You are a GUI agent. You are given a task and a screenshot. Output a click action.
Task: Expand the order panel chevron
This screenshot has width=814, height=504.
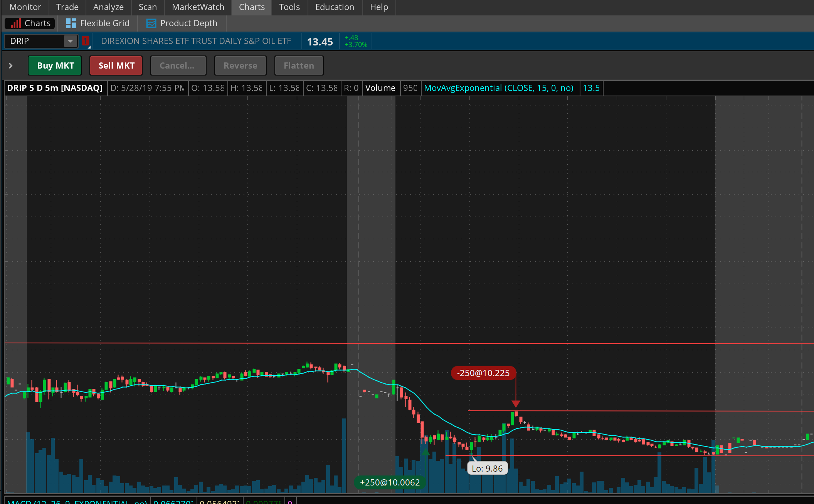11,66
